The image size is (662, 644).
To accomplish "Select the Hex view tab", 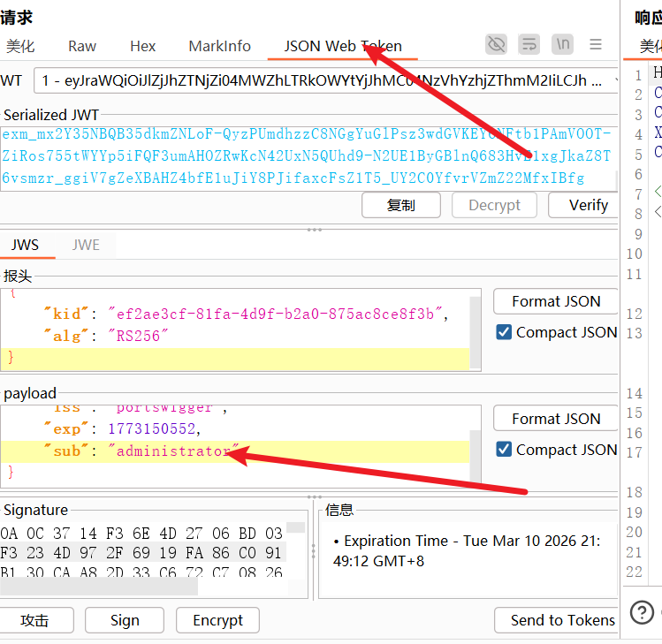I will 142,46.
